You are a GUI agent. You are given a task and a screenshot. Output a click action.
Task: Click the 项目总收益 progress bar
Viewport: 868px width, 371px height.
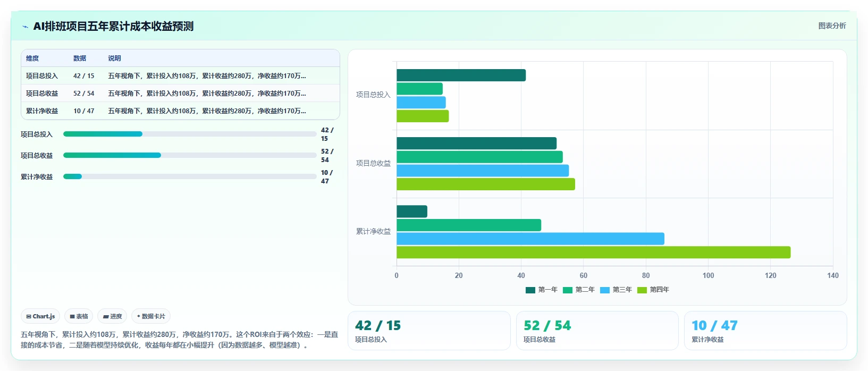pos(190,155)
